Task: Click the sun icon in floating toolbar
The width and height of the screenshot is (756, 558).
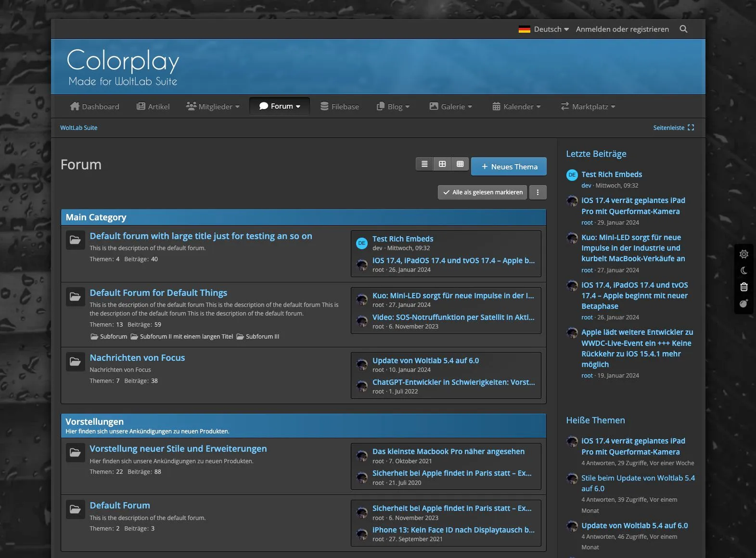Action: [743, 254]
